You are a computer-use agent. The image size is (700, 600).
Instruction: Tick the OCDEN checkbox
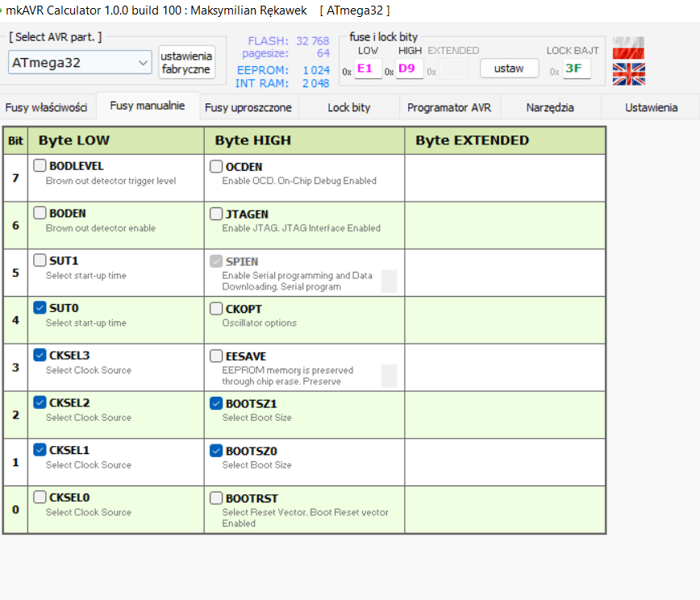pos(216,166)
